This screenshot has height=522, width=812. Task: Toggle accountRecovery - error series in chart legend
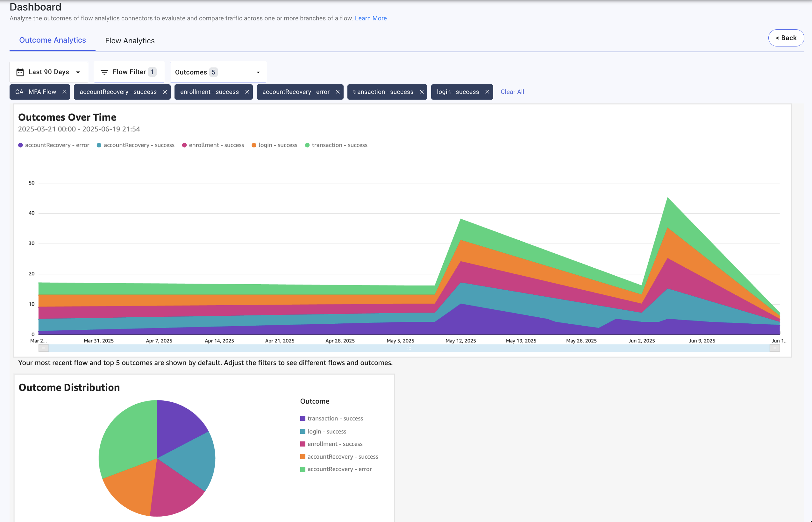tap(53, 145)
